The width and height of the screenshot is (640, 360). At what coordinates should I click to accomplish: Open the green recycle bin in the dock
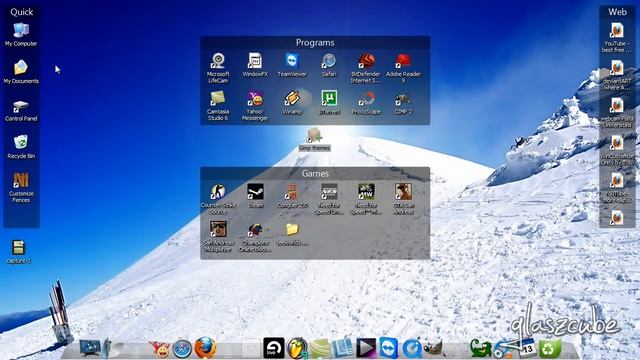coord(550,349)
